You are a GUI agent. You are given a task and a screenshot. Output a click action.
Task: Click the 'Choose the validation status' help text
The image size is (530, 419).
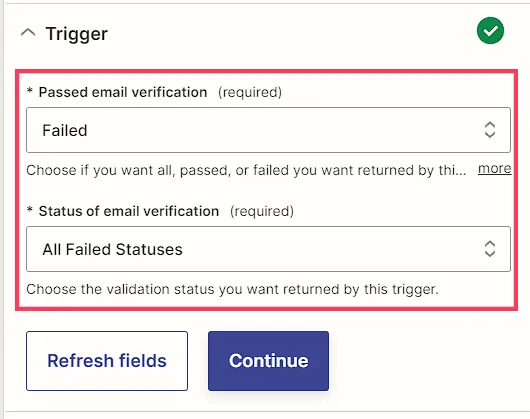[x=232, y=289]
